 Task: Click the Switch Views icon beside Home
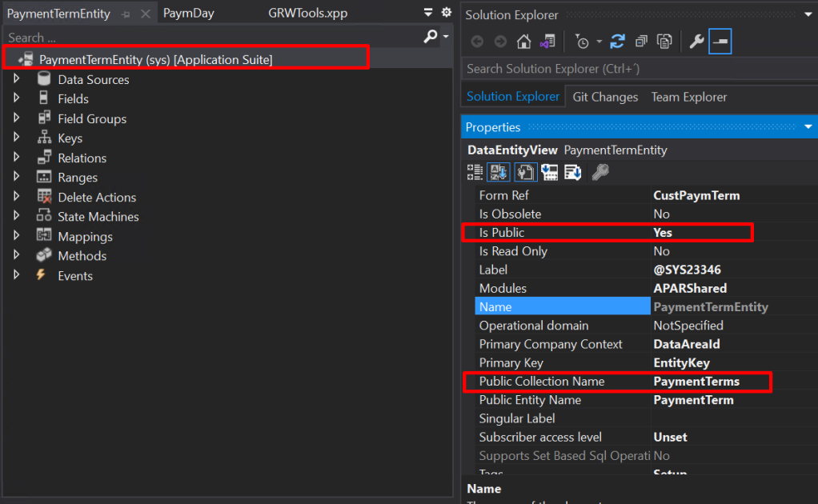click(x=547, y=42)
